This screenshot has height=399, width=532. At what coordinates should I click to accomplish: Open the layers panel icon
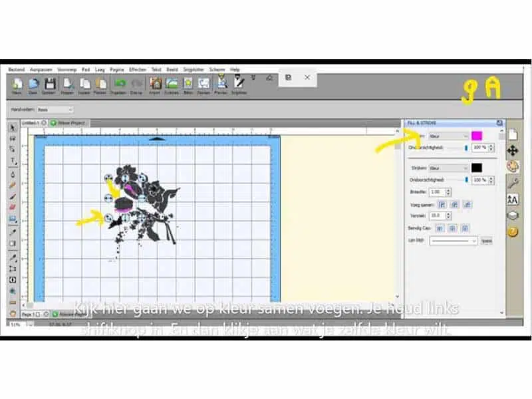click(x=513, y=215)
